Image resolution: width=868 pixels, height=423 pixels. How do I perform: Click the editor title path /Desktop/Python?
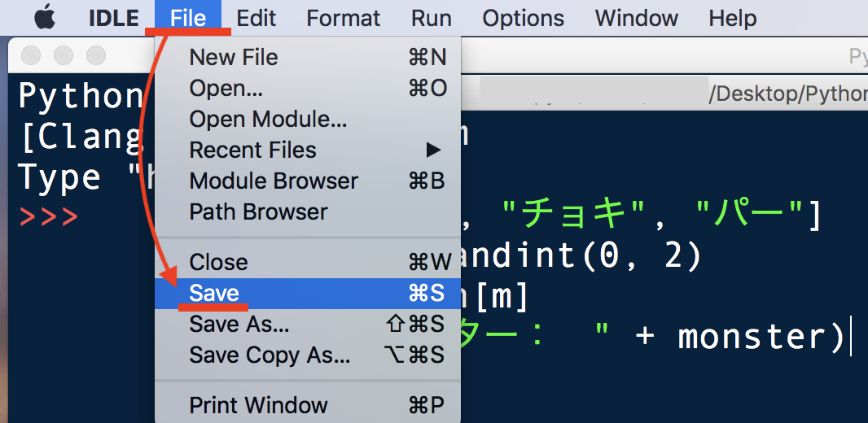(x=788, y=95)
